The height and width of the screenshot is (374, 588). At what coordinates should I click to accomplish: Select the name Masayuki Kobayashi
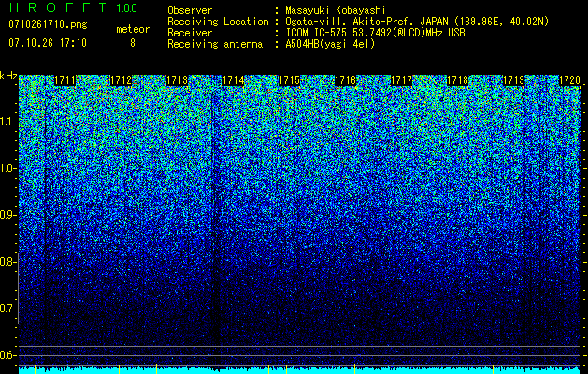336,10
